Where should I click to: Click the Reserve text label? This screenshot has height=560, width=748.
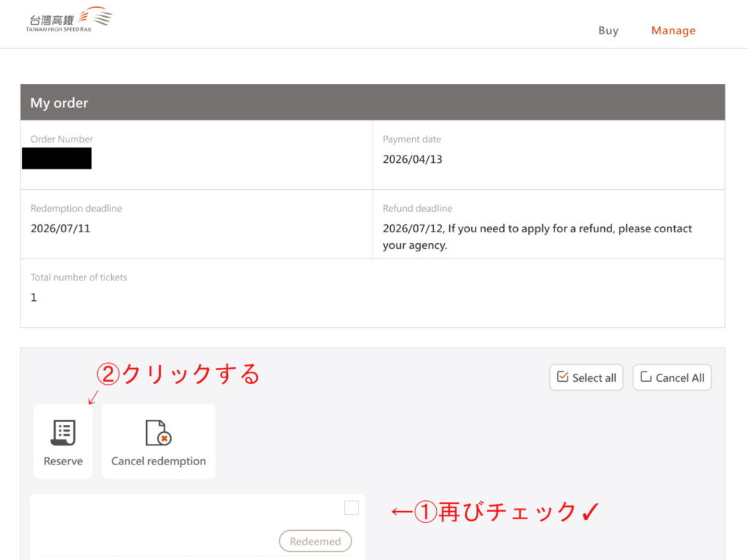tap(63, 461)
